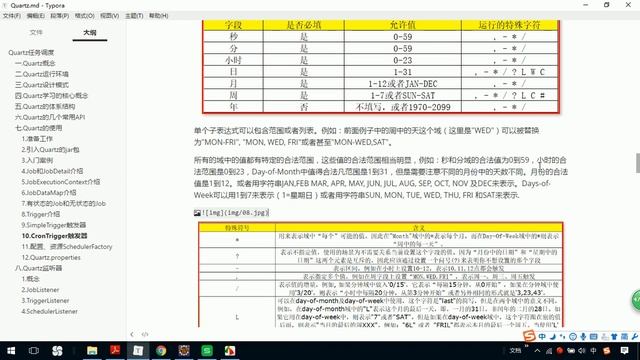The height and width of the screenshot is (360, 640).
Task: Open Google Chrome from taskbar
Action: pos(161,351)
